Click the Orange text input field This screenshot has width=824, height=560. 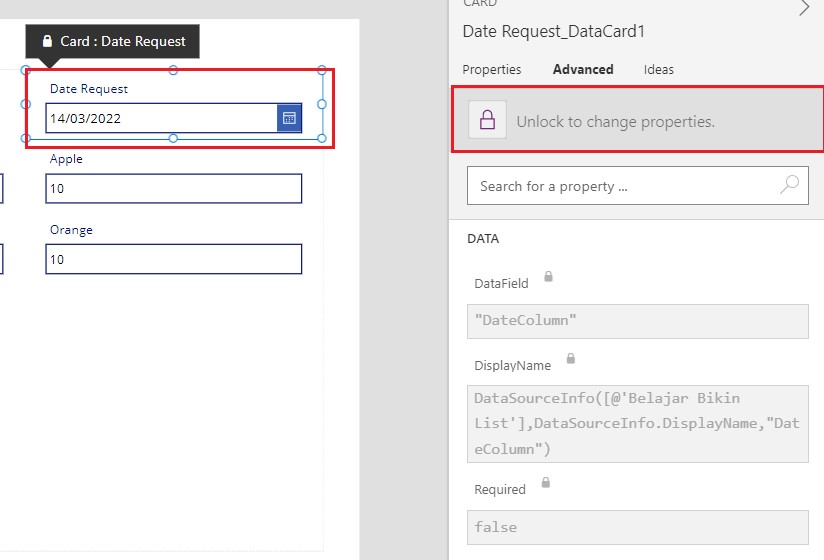coord(173,259)
